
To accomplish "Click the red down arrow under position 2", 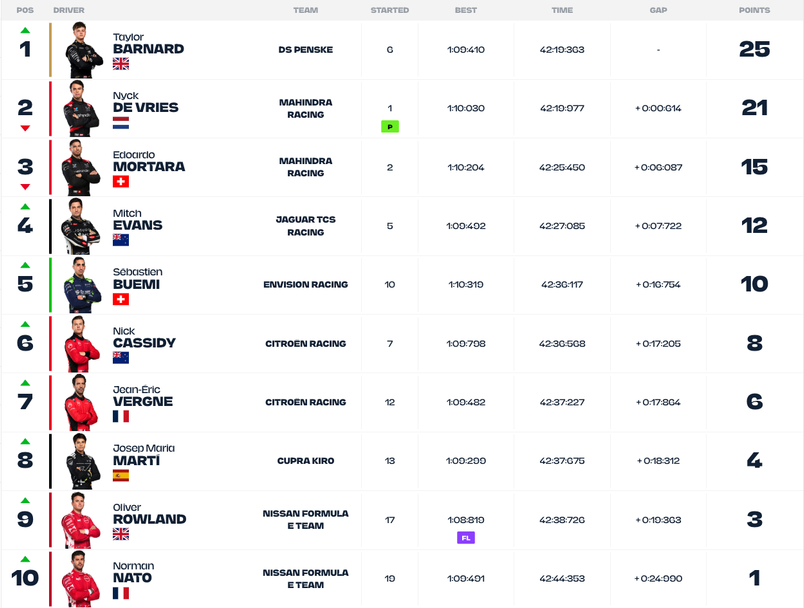I will coord(25,128).
